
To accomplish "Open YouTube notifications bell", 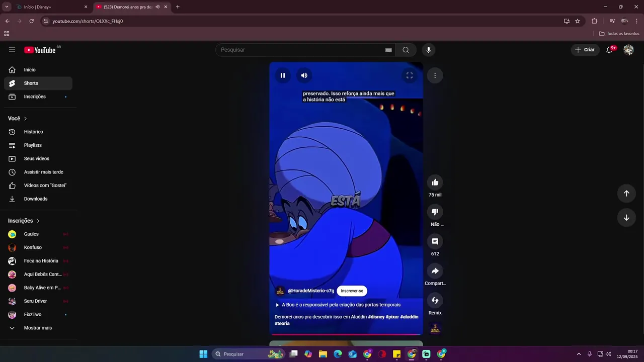I will coord(609,50).
